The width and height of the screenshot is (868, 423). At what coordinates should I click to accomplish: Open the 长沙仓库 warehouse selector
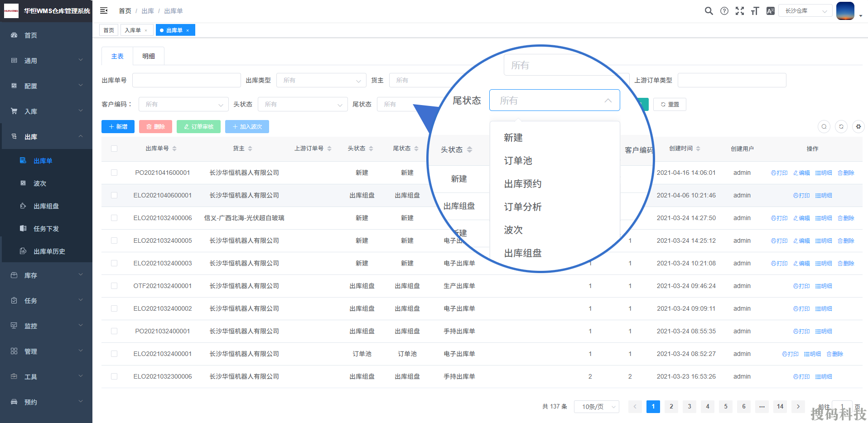pos(805,11)
